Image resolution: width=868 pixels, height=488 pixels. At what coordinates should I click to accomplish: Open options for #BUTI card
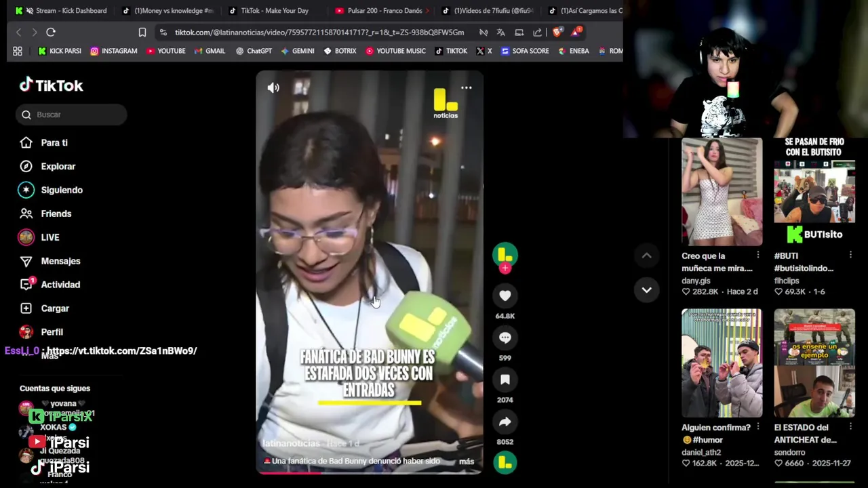[850, 255]
